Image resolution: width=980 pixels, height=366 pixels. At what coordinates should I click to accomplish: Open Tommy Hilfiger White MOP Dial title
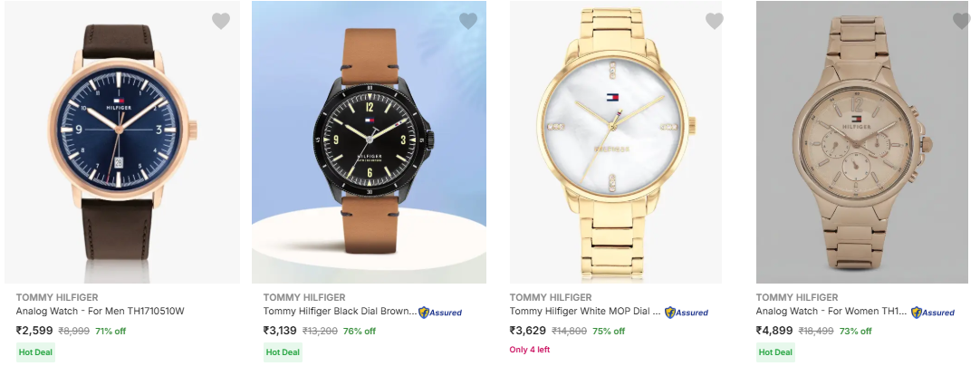click(585, 312)
